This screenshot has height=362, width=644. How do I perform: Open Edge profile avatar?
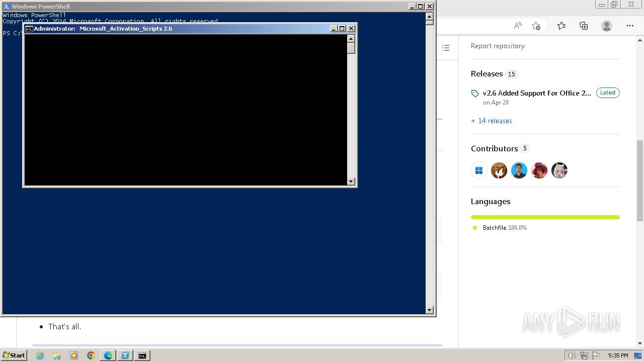click(x=607, y=26)
